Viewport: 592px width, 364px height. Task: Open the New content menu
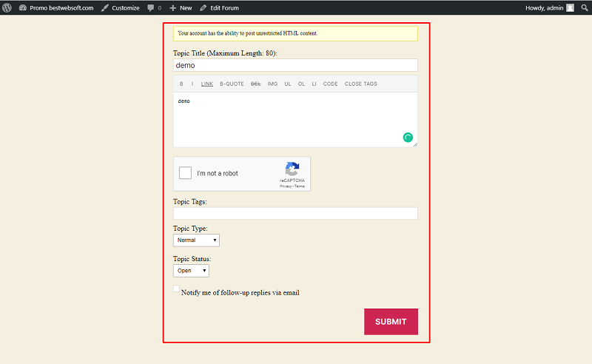click(x=186, y=8)
